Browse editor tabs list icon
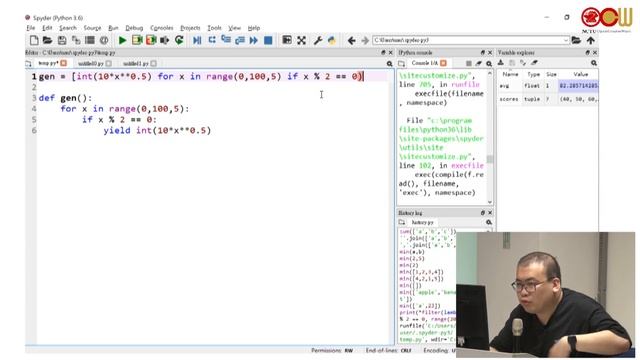Viewport: 640px width, 360px height. coord(28,63)
